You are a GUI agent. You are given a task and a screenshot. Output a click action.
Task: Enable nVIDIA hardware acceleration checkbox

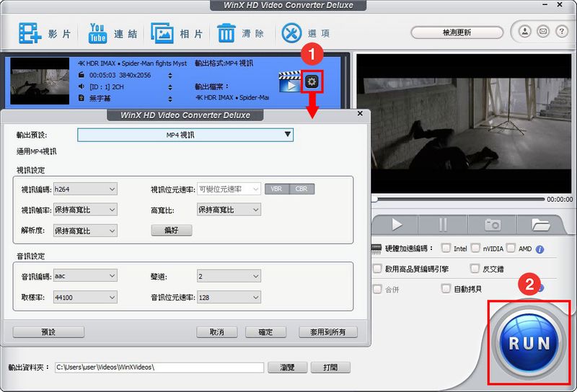click(x=475, y=248)
